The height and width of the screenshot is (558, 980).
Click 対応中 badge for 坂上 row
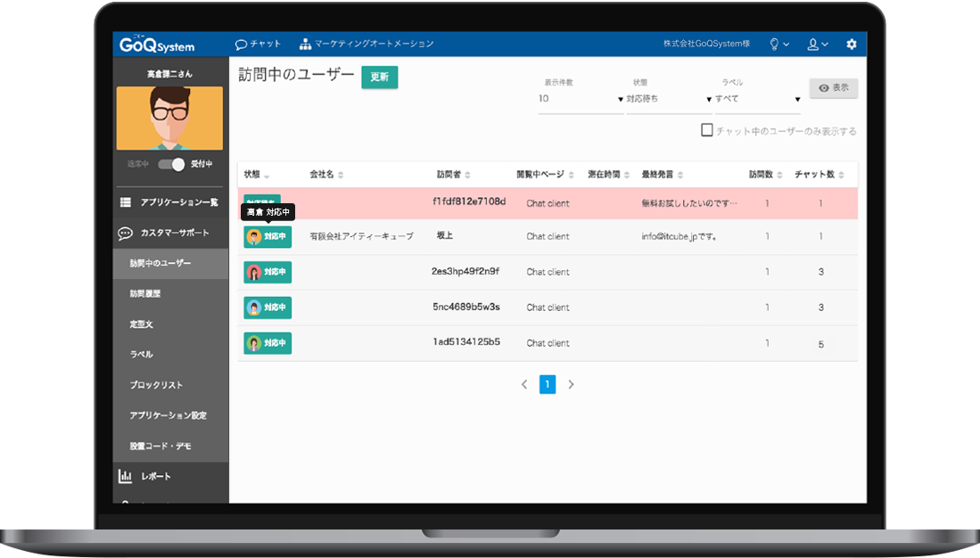268,237
